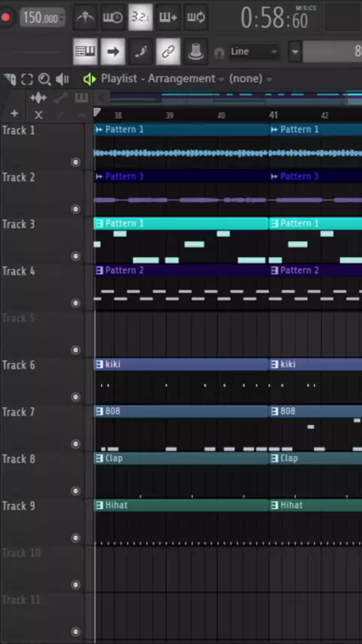This screenshot has width=362, height=644.
Task: Show pattern clips piano icon in picker
Action: pos(81,98)
